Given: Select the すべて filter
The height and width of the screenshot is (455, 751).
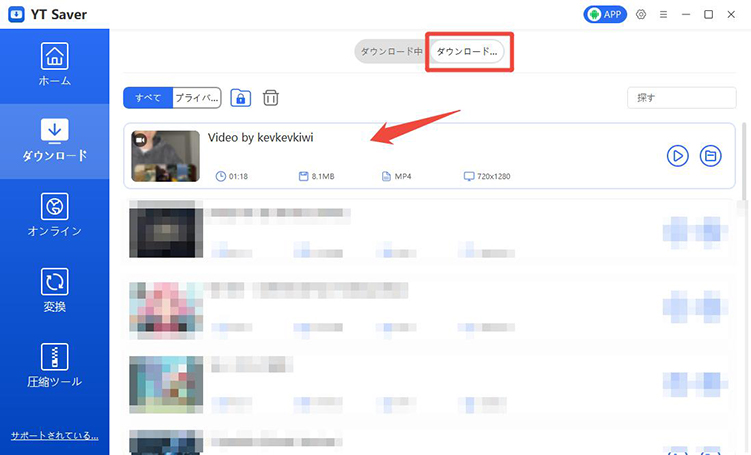Looking at the screenshot, I should coord(148,98).
